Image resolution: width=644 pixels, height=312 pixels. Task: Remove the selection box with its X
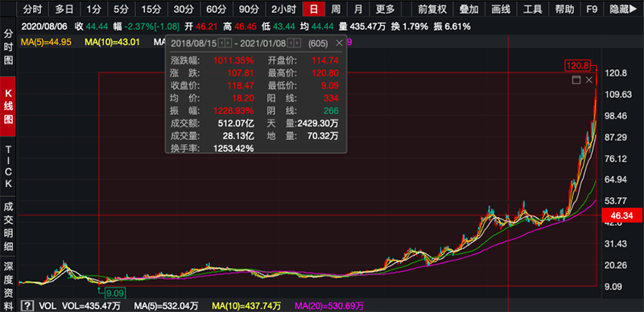pos(589,80)
